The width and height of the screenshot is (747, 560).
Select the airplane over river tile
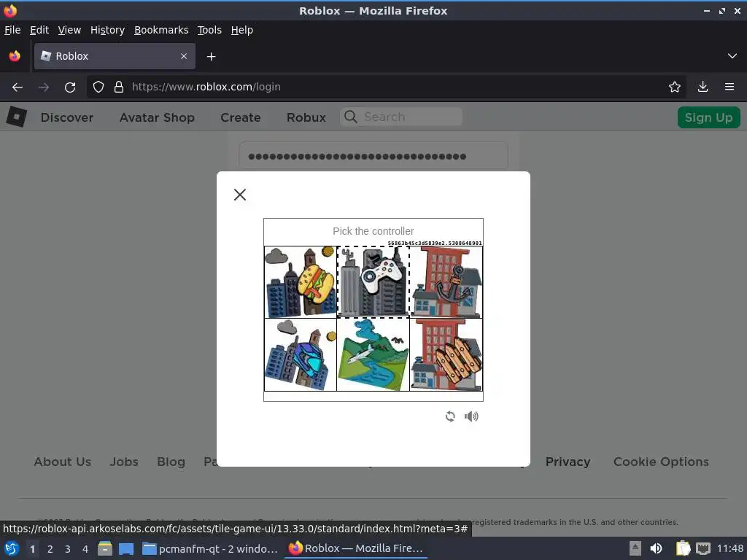pos(373,355)
